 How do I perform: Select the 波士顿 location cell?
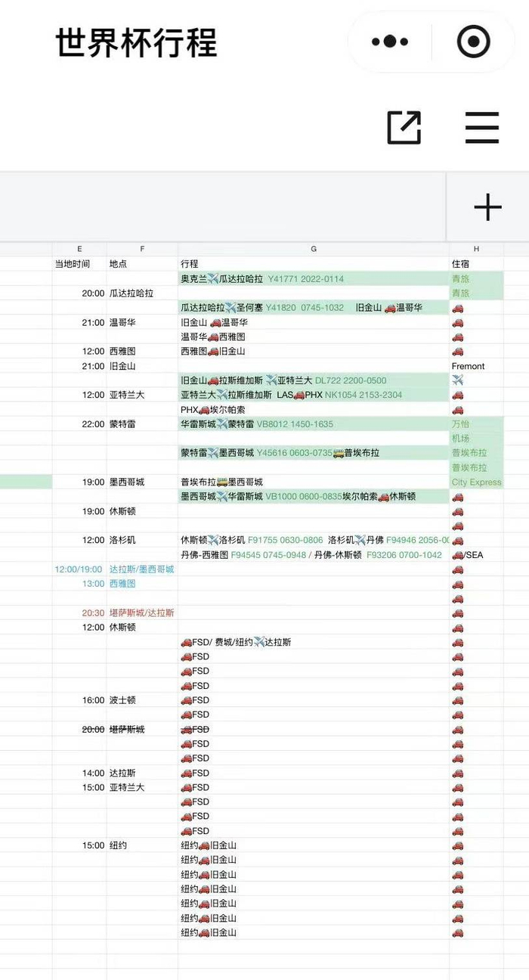pos(142,700)
